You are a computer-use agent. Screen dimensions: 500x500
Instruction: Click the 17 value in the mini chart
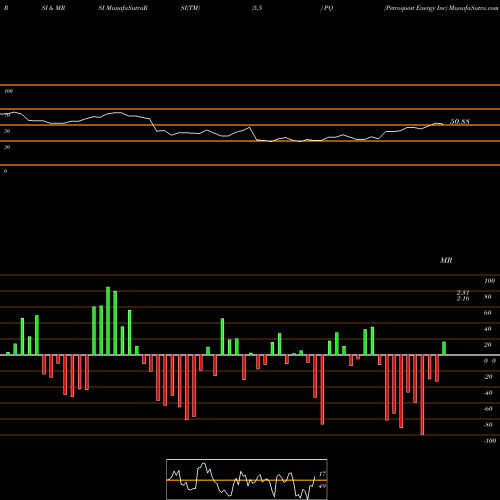point(322,474)
